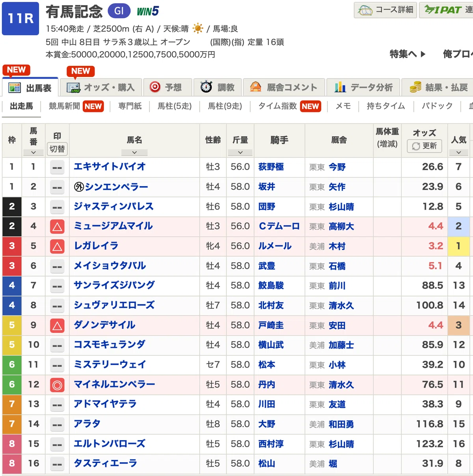Open the 俺プロ link

coord(458,54)
